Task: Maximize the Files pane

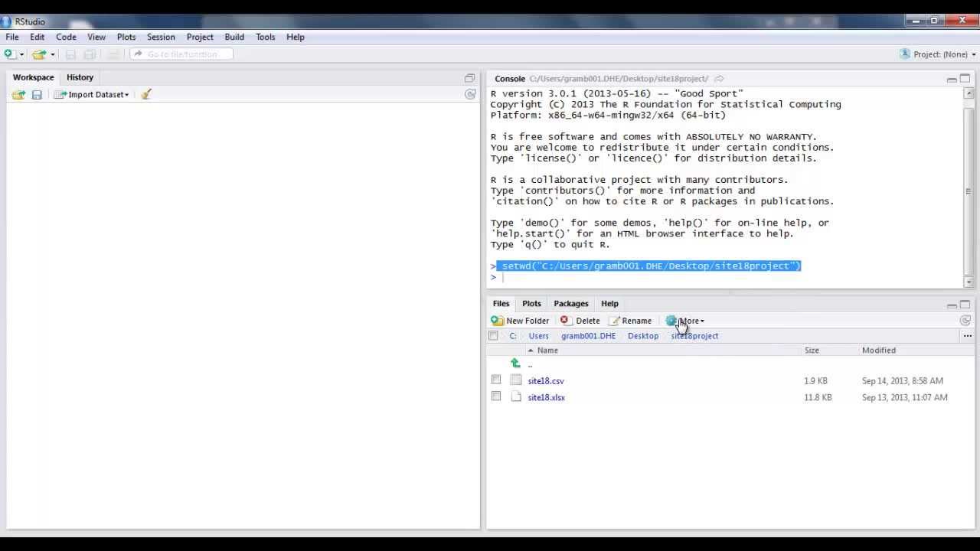Action: point(965,304)
